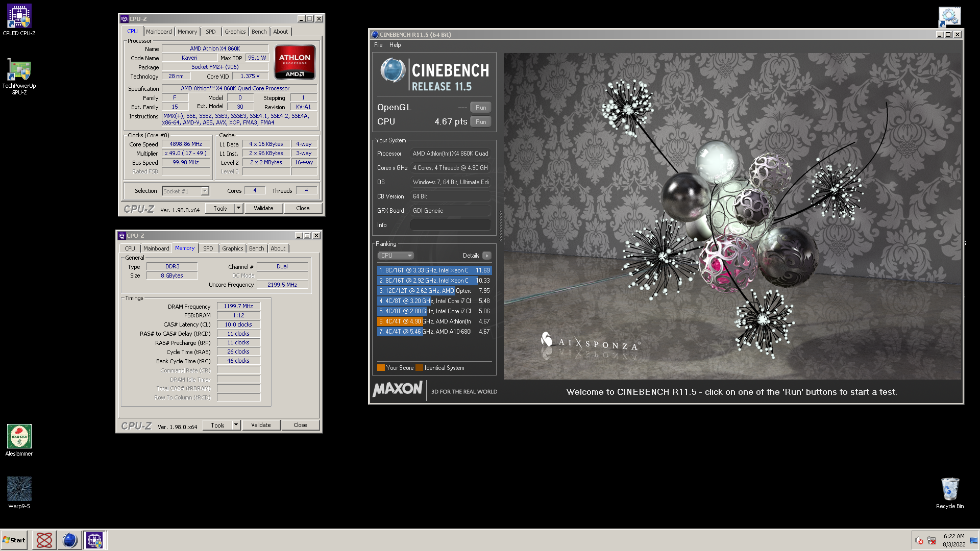The height and width of the screenshot is (551, 980).
Task: Select highlighted ranking row 6 AMD Athlon
Action: (x=434, y=321)
